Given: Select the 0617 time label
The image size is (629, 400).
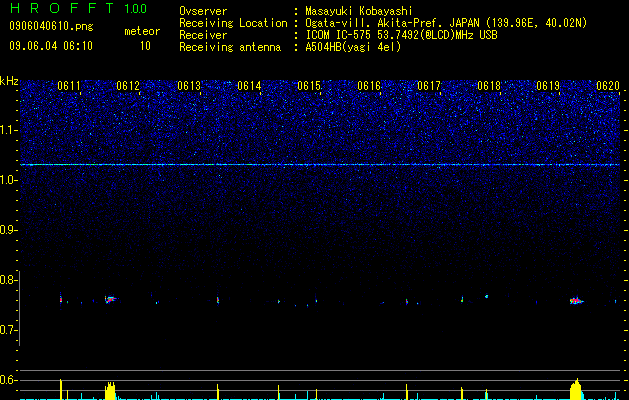Looking at the screenshot, I should [x=429, y=86].
